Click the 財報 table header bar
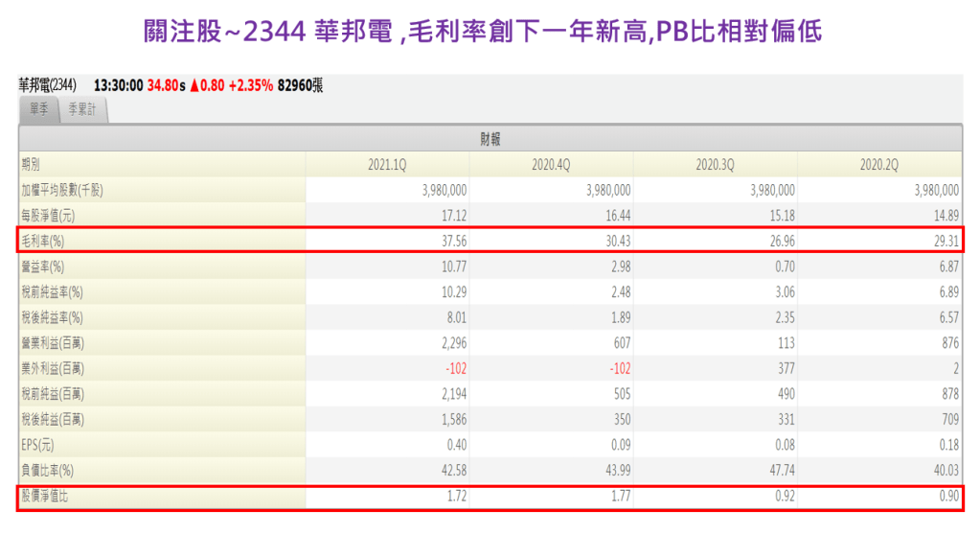The width and height of the screenshot is (980, 534). click(x=490, y=138)
